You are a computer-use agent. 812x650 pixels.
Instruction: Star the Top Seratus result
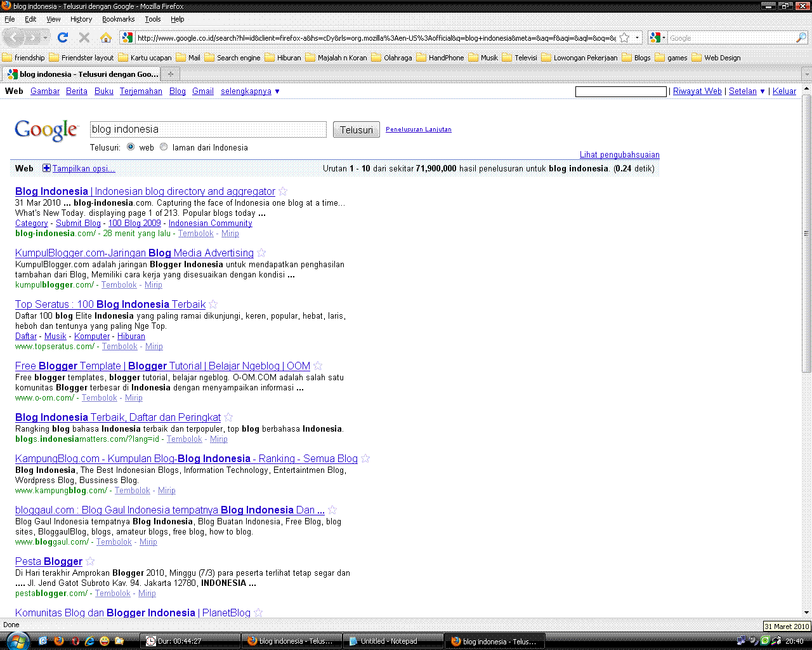[x=213, y=304]
